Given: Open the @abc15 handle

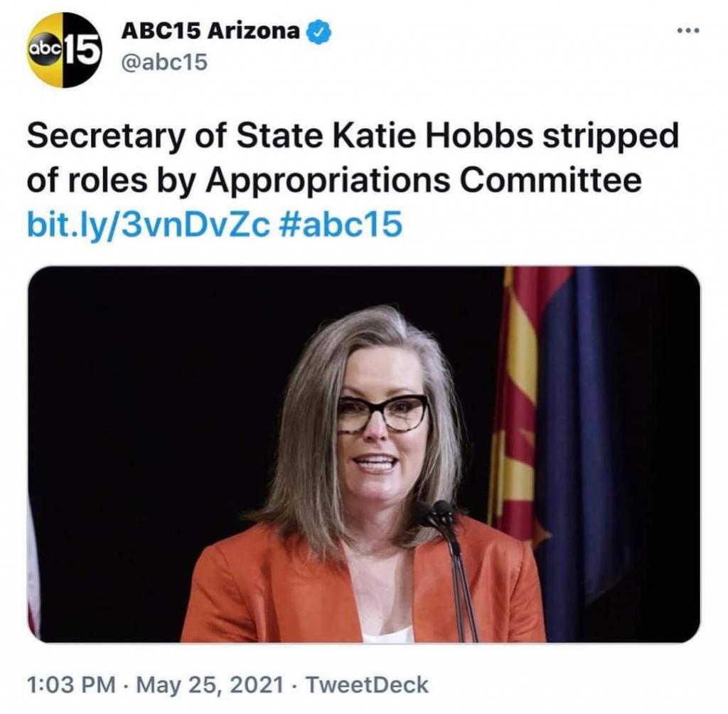Looking at the screenshot, I should [164, 63].
